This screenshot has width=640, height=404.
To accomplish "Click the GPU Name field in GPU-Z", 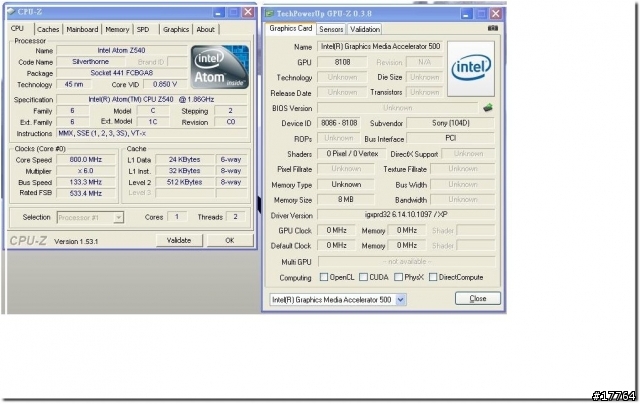I will [x=380, y=46].
